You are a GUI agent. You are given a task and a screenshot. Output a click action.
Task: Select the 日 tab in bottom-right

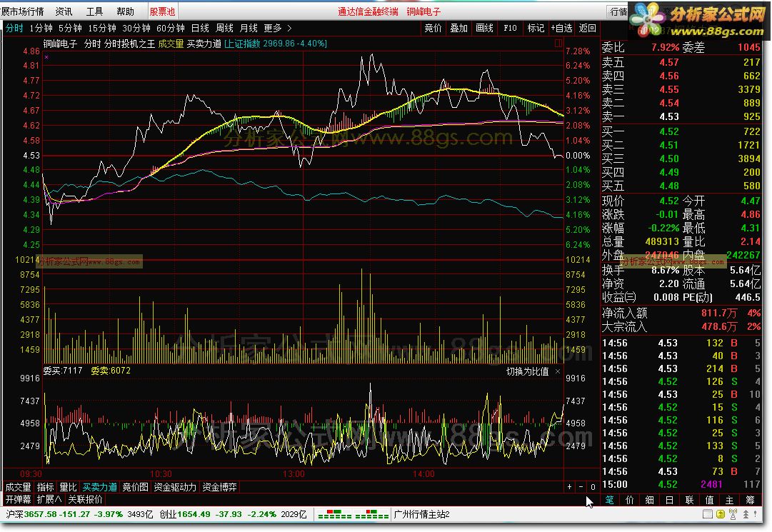(x=670, y=500)
